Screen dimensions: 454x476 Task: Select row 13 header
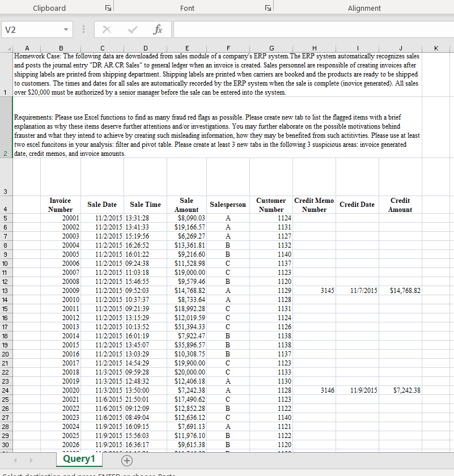(x=6, y=291)
